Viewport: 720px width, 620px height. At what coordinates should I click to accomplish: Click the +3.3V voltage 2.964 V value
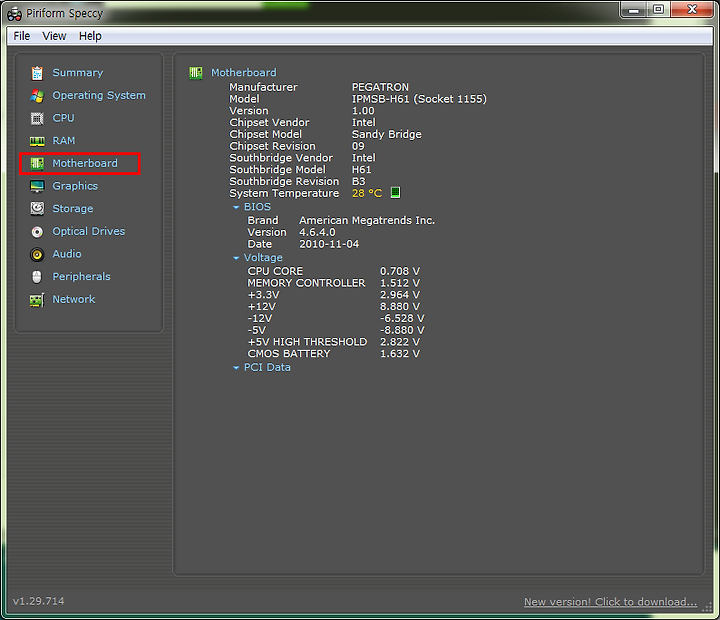tap(400, 295)
